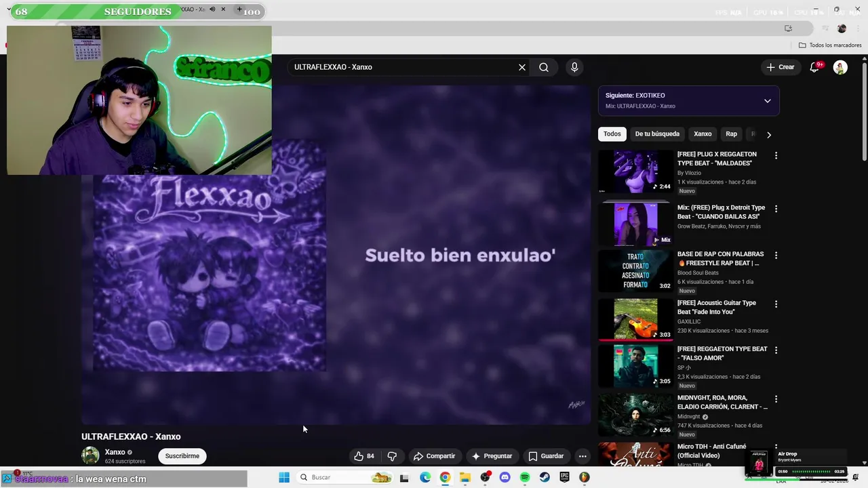This screenshot has height=488, width=868.
Task: Open options for Acoustic Guitar Type Beat
Action: (x=776, y=304)
